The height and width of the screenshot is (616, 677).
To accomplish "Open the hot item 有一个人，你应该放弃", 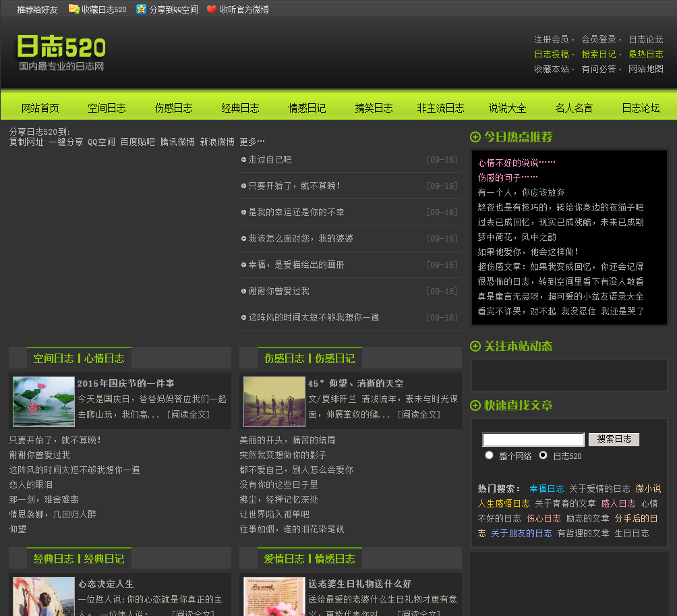I will (x=521, y=193).
